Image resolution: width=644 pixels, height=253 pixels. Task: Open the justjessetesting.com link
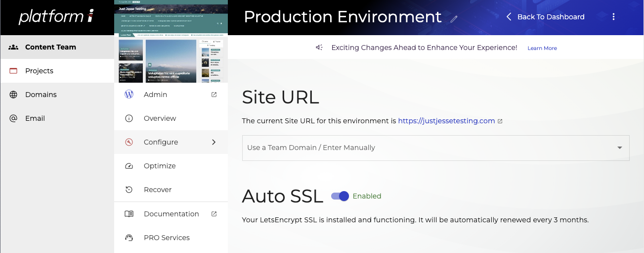[446, 121]
